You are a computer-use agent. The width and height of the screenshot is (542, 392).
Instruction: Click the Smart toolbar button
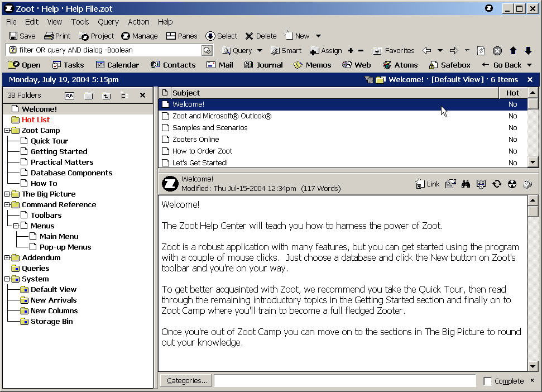(286, 51)
